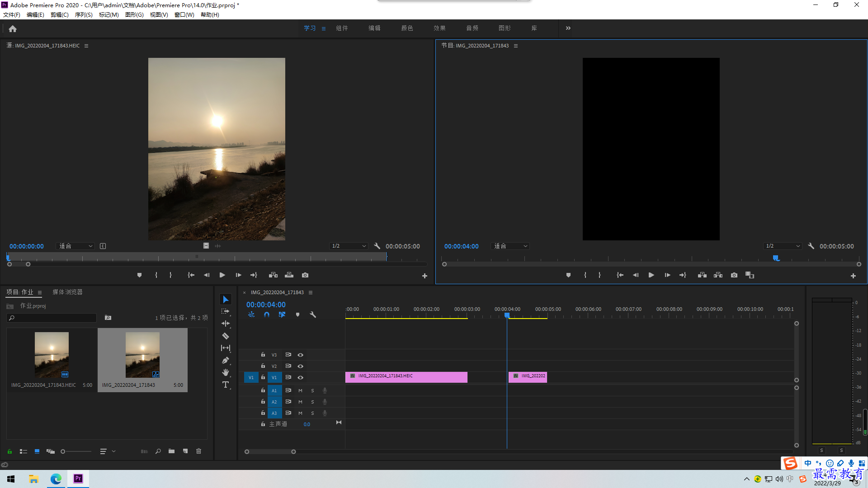Screen dimensions: 868x488
Task: Open the timeline display settings wrench
Action: [x=313, y=314]
